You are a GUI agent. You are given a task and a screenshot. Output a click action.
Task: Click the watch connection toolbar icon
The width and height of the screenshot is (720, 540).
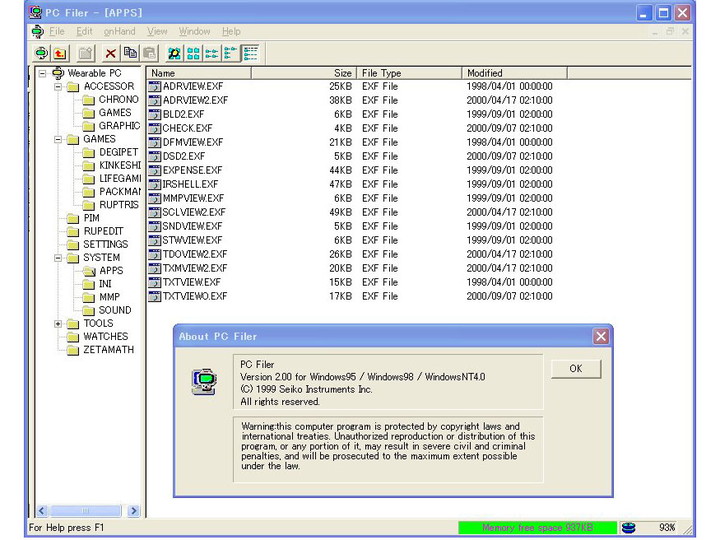41,53
